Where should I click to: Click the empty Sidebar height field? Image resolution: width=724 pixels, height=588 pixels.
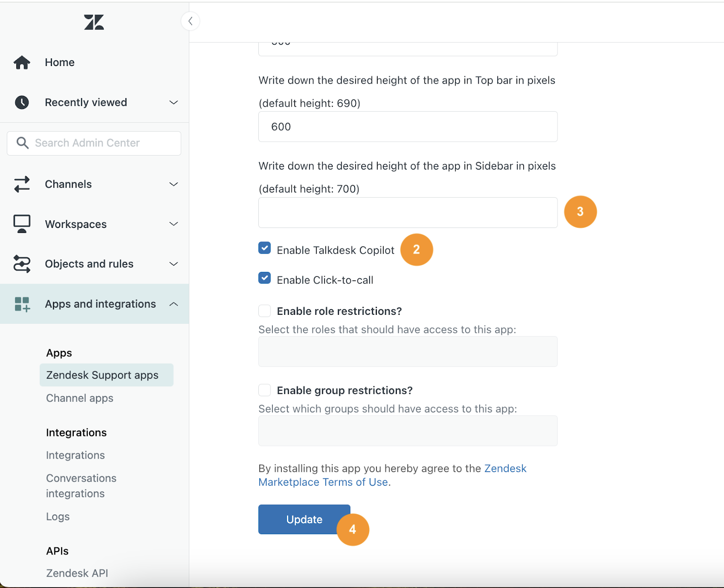(x=408, y=213)
